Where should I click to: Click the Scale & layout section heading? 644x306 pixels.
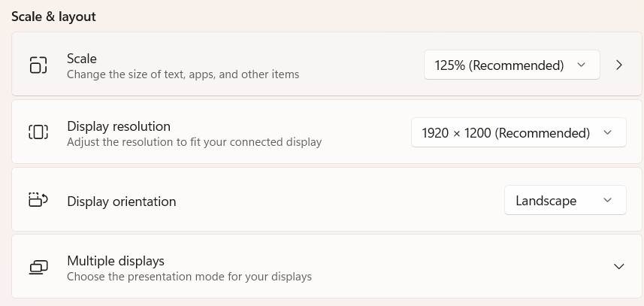pyautogui.click(x=53, y=17)
